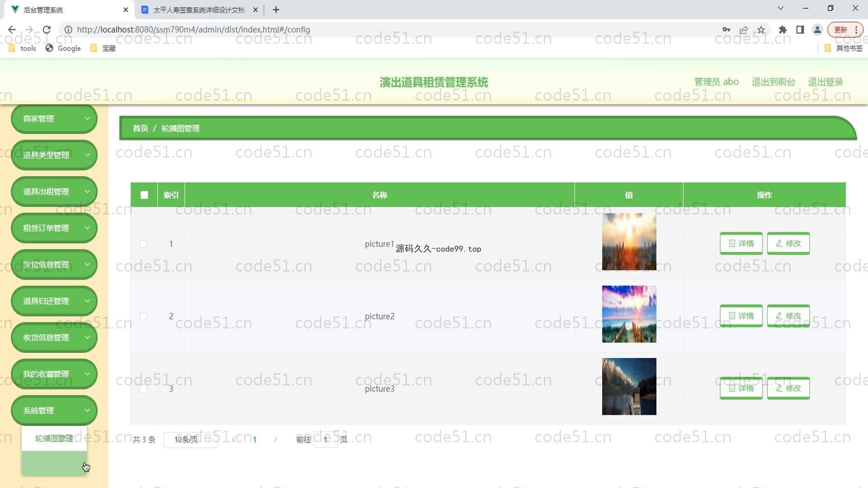Screen dimensions: 868x488
Task: Close the 后台管理系统 tab
Action: click(126, 9)
